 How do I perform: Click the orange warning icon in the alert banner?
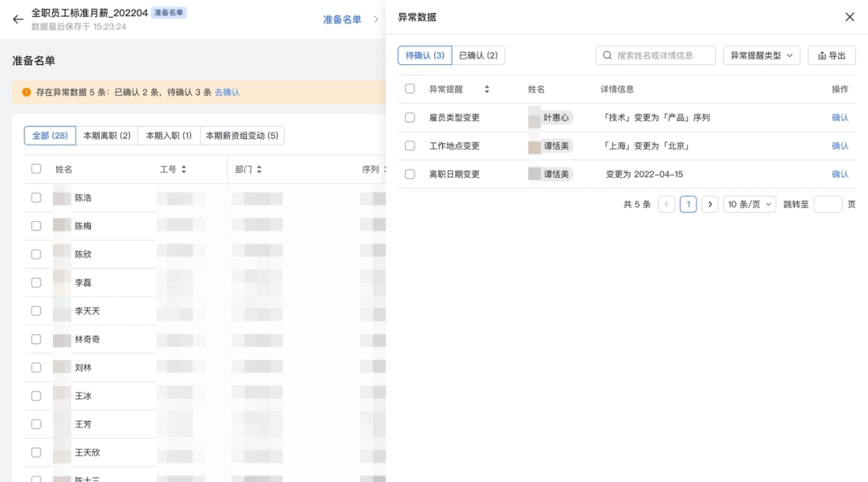point(27,92)
